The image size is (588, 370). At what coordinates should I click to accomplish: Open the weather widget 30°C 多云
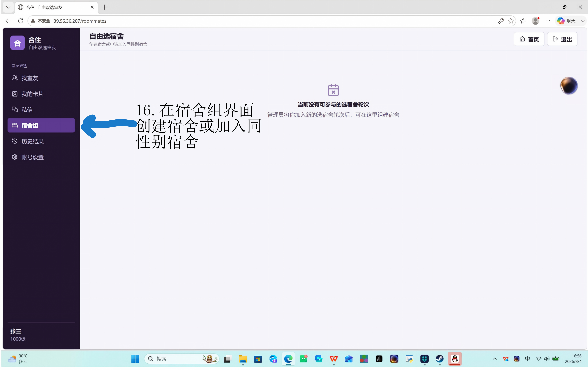pos(18,359)
